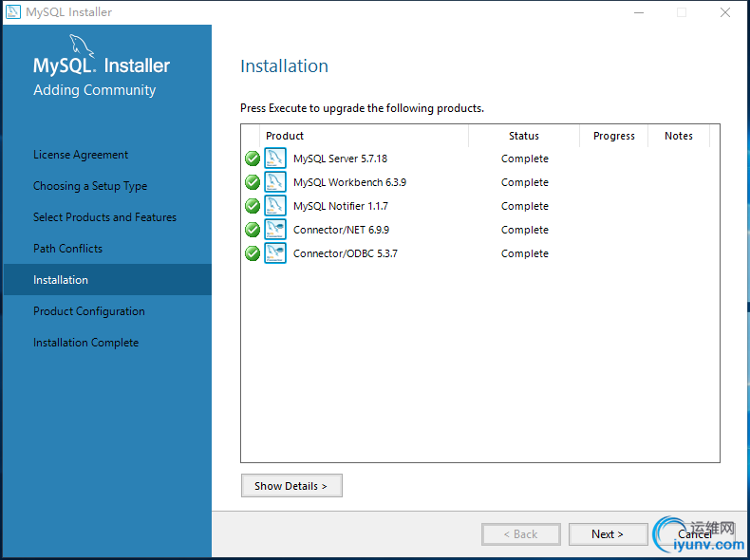Select the License Agreement step

(81, 155)
